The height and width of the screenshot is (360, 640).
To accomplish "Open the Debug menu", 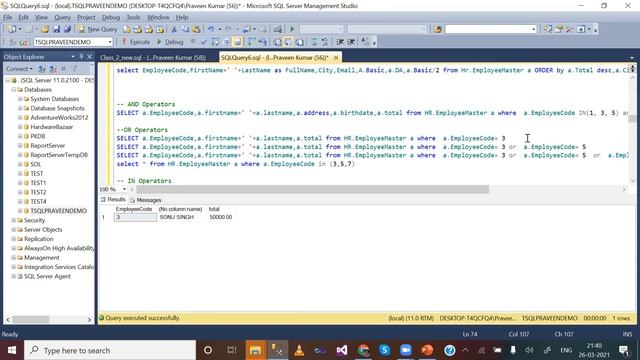I will 111,17.
